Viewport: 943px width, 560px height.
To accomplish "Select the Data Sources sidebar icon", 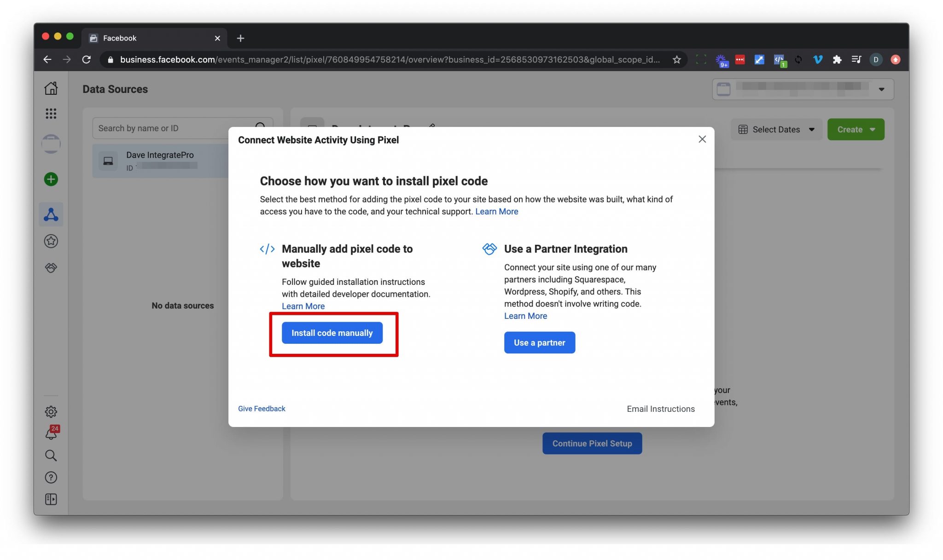I will (x=51, y=214).
